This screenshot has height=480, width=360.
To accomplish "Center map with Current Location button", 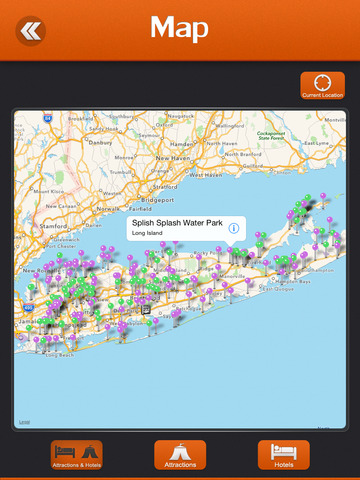I will (322, 85).
